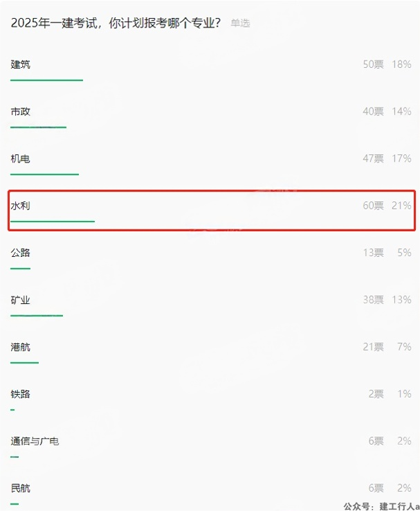420x511 pixels.
Task: Click the 建筑 green result bar
Action: (46, 80)
